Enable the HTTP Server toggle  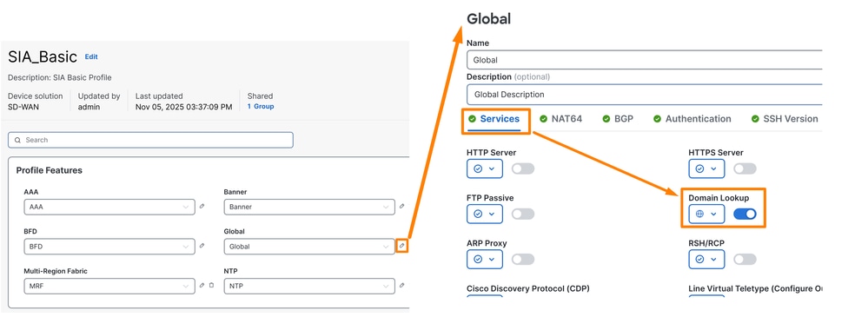tap(522, 168)
